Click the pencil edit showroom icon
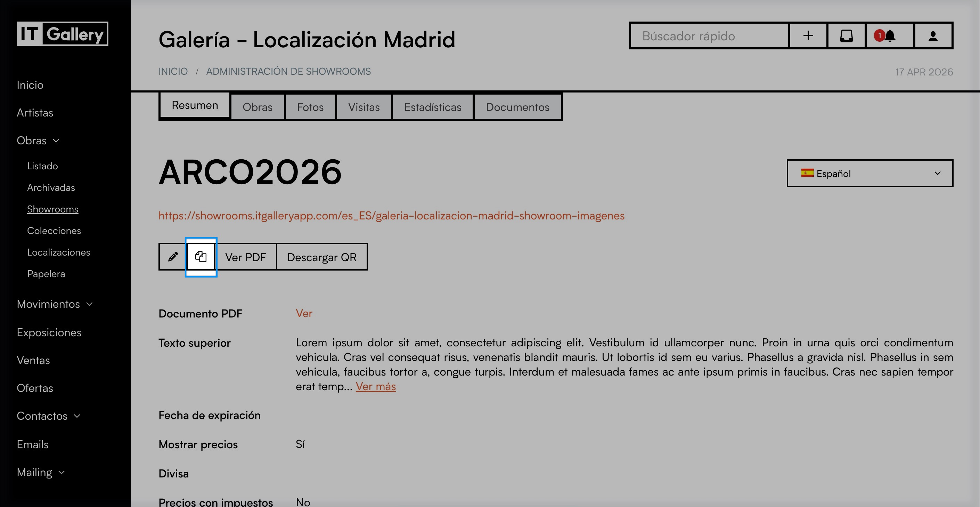 (173, 257)
